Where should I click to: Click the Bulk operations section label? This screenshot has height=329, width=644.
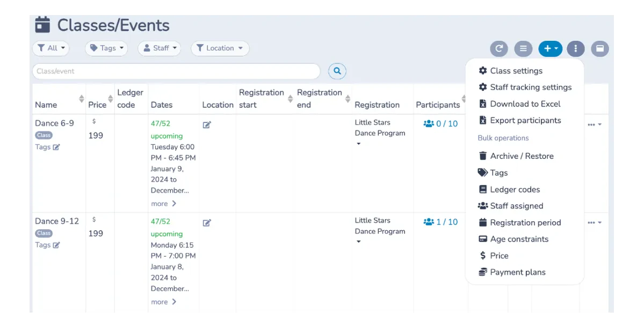click(x=503, y=138)
